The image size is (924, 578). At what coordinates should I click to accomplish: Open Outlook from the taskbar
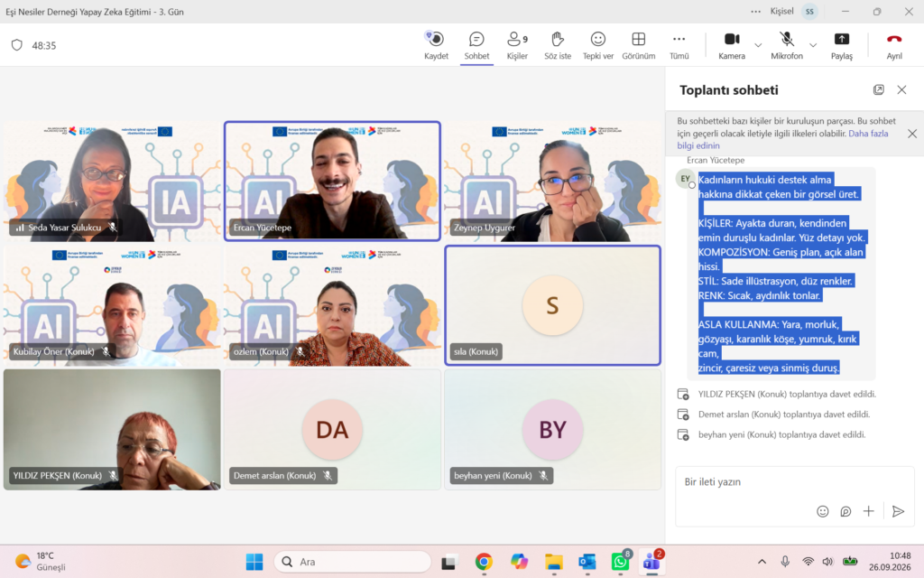[x=587, y=562]
